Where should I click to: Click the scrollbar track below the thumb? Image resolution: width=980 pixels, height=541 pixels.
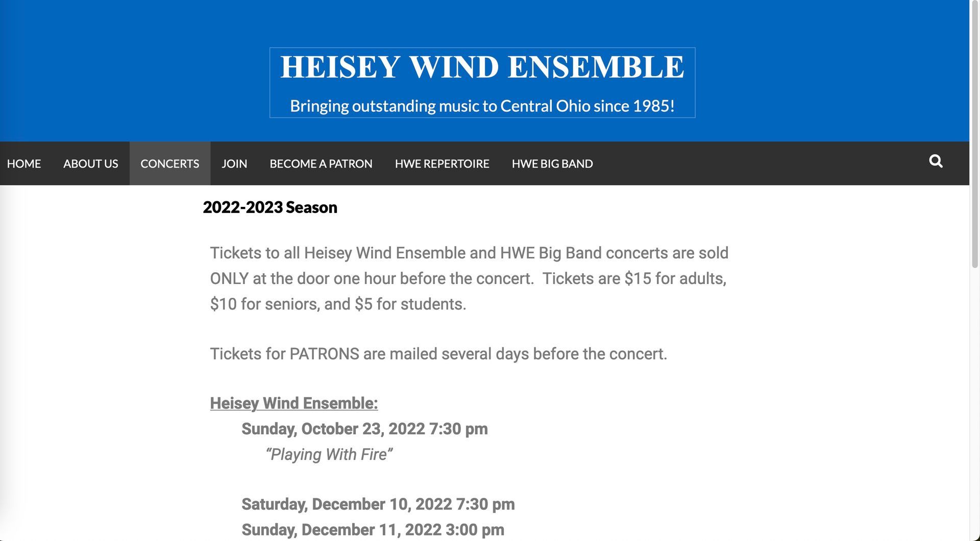pyautogui.click(x=974, y=409)
